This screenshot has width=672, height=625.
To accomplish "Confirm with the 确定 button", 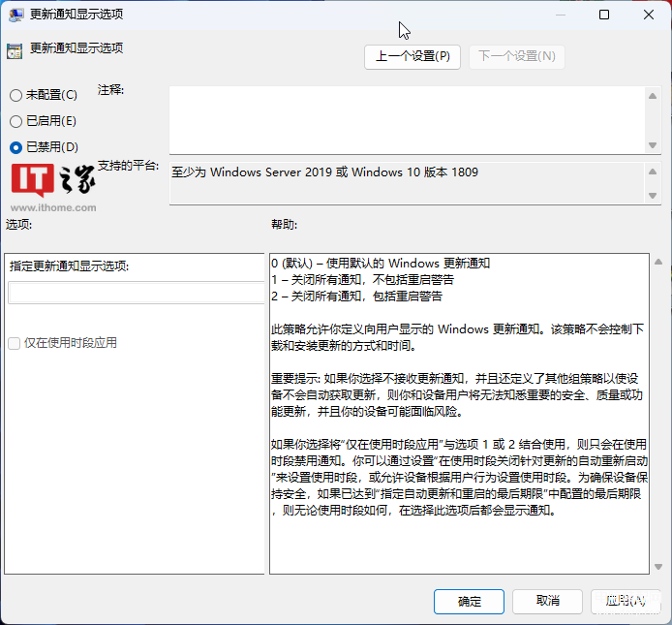I will tap(469, 602).
